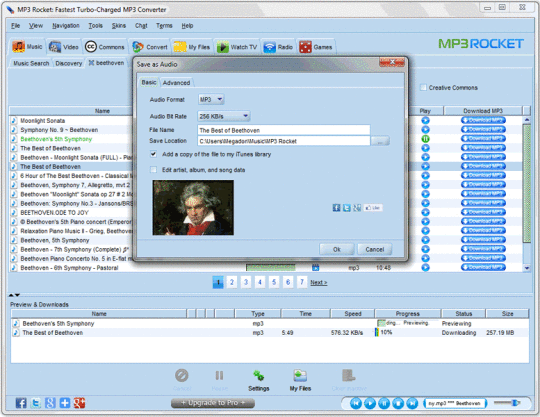Image resolution: width=540 pixels, height=417 pixels.
Task: Click the Twitter icon in the bottom bar
Action: [x=35, y=403]
